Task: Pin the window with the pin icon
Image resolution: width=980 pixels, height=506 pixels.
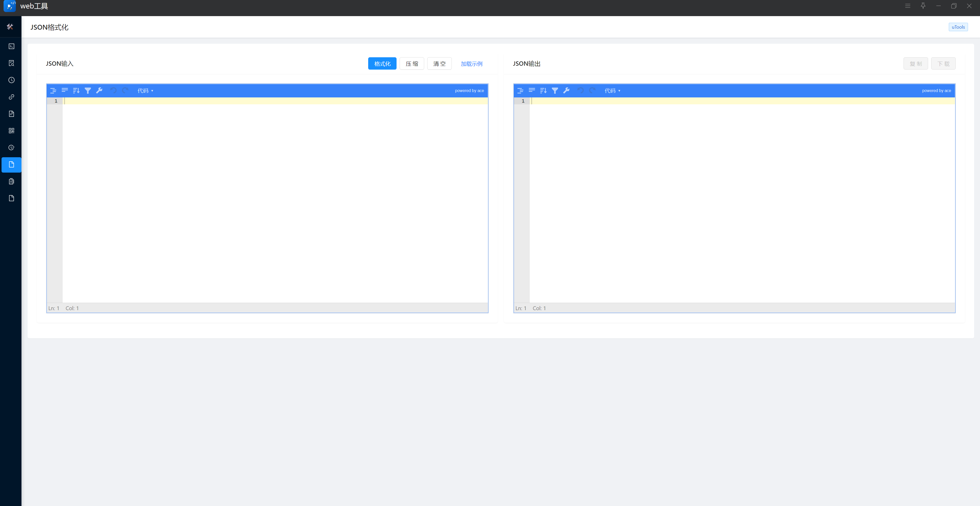Action: pos(923,6)
